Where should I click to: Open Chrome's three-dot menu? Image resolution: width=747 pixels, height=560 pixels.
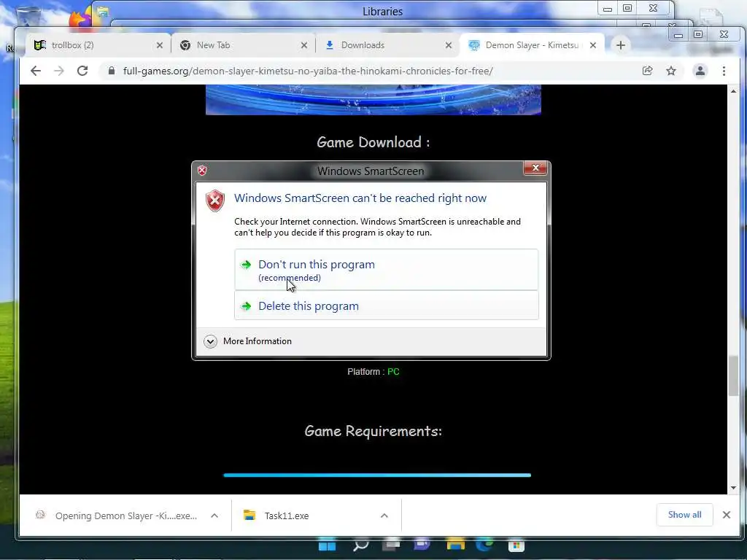724,71
